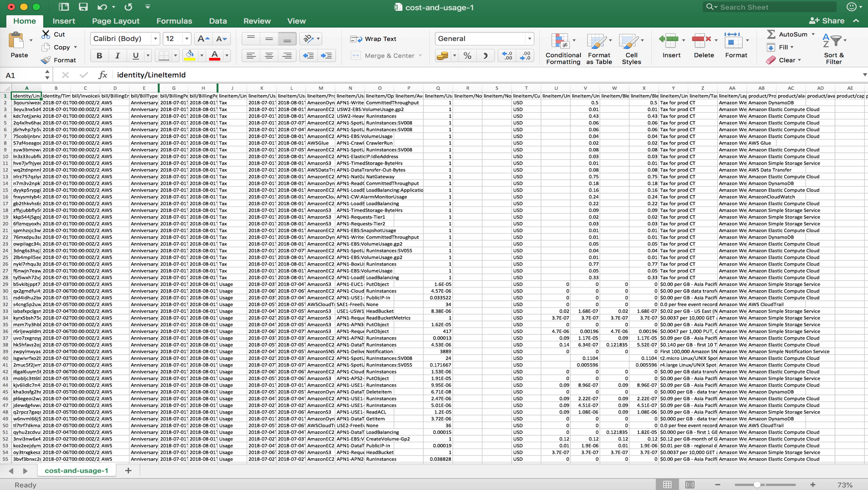The image size is (868, 490).
Task: Open the Calibri (Body) font name dropdown
Action: point(155,39)
